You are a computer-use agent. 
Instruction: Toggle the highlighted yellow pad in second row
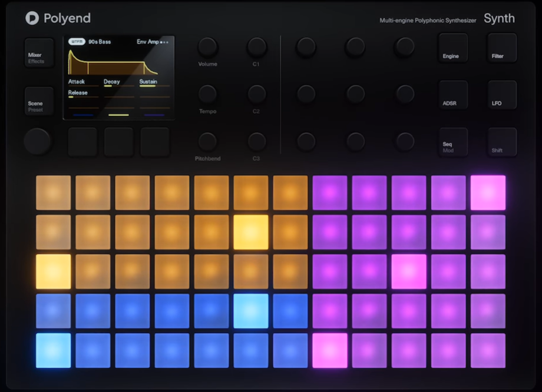[x=250, y=232]
